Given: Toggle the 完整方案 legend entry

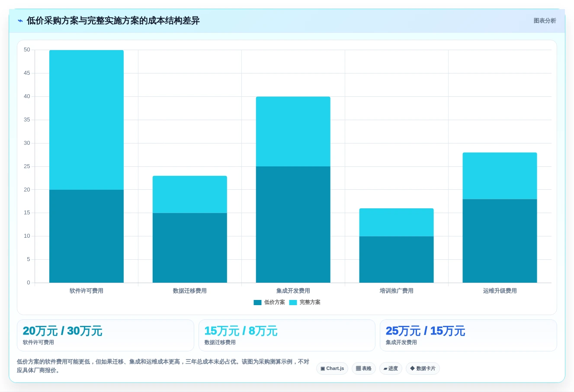Looking at the screenshot, I should pos(305,303).
